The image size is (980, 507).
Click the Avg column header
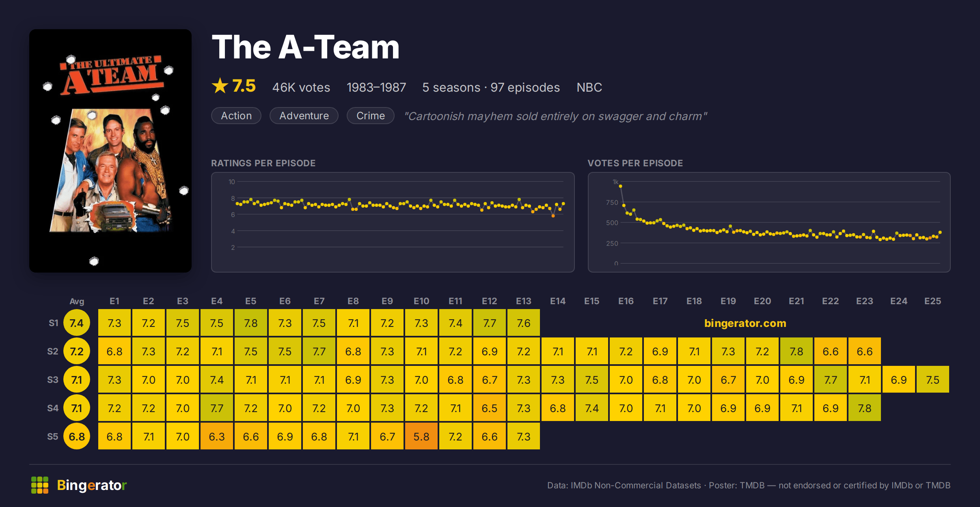point(77,301)
